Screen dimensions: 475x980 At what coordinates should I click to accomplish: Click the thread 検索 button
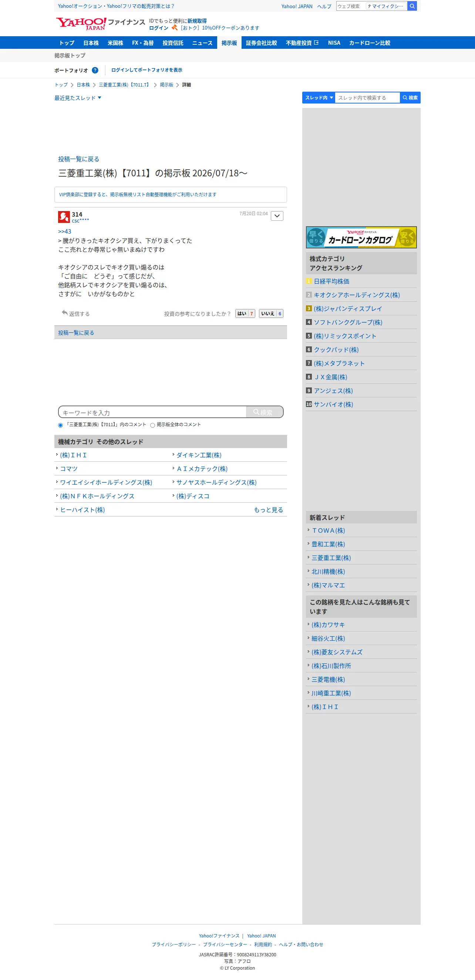pyautogui.click(x=410, y=98)
